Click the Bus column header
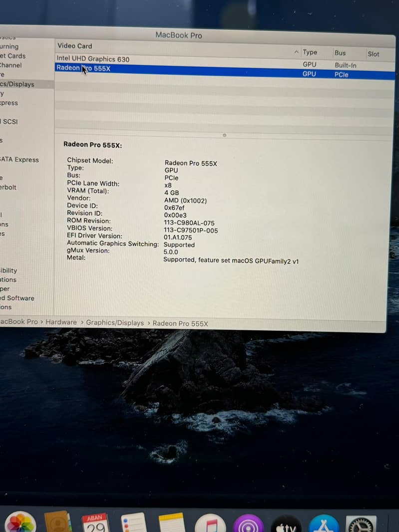The width and height of the screenshot is (399, 532). pos(340,53)
